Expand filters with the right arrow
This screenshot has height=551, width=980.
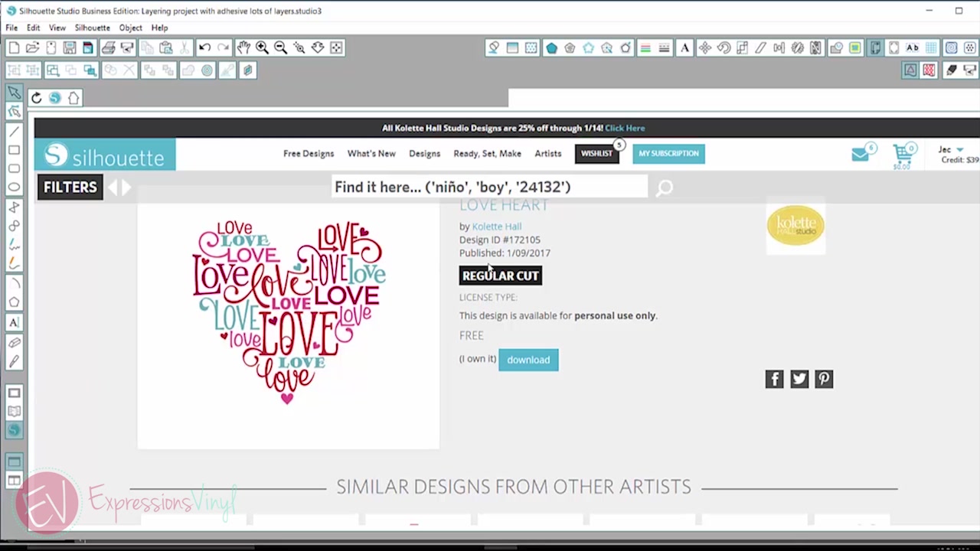tap(126, 187)
